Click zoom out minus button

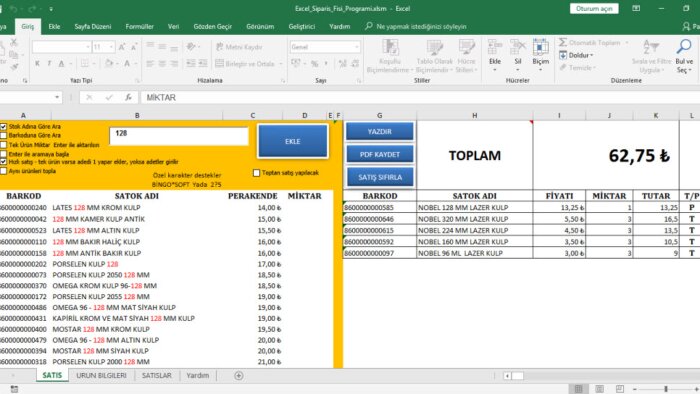[634, 389]
